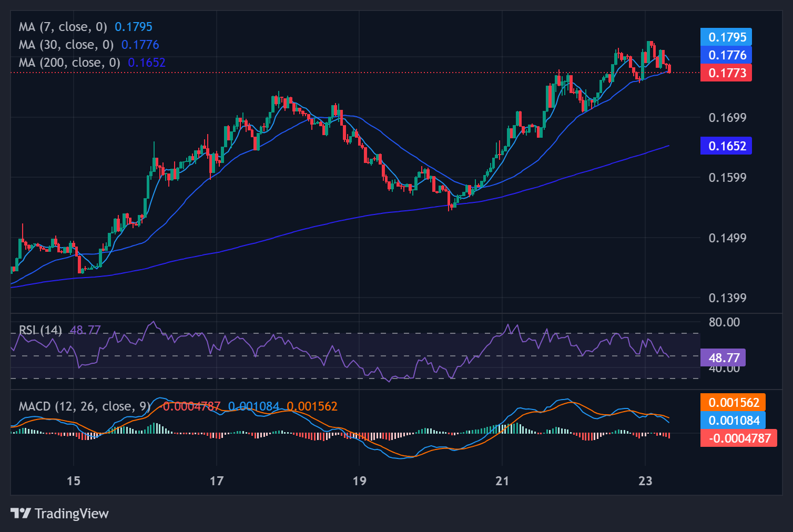The height and width of the screenshot is (532, 793).
Task: Select the purple 48.77 RSI value tag
Action: click(723, 358)
